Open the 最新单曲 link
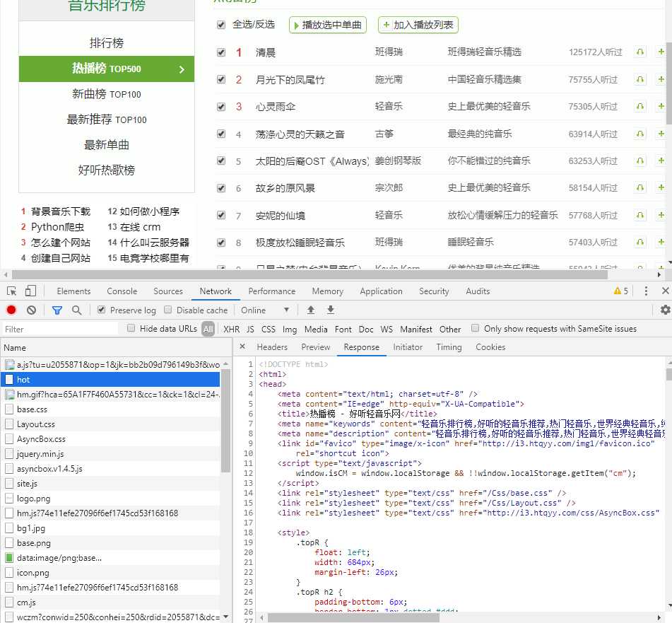The height and width of the screenshot is (623, 672). point(106,145)
